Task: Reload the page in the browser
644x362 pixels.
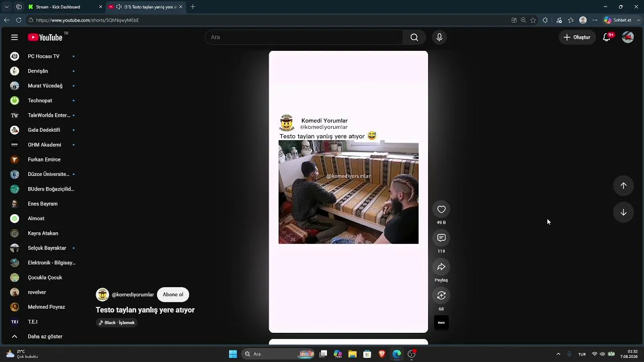Action: point(19,20)
